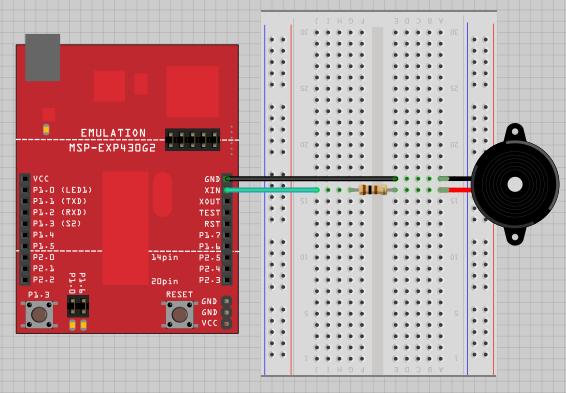Click the VCC label above P1.0 (LED1)
566x393 pixels.
(40, 179)
